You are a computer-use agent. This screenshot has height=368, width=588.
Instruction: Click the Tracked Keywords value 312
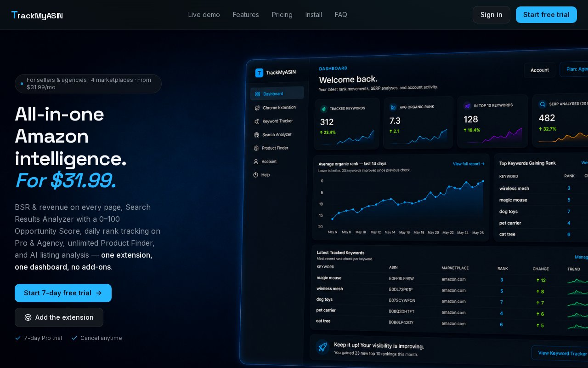point(327,122)
